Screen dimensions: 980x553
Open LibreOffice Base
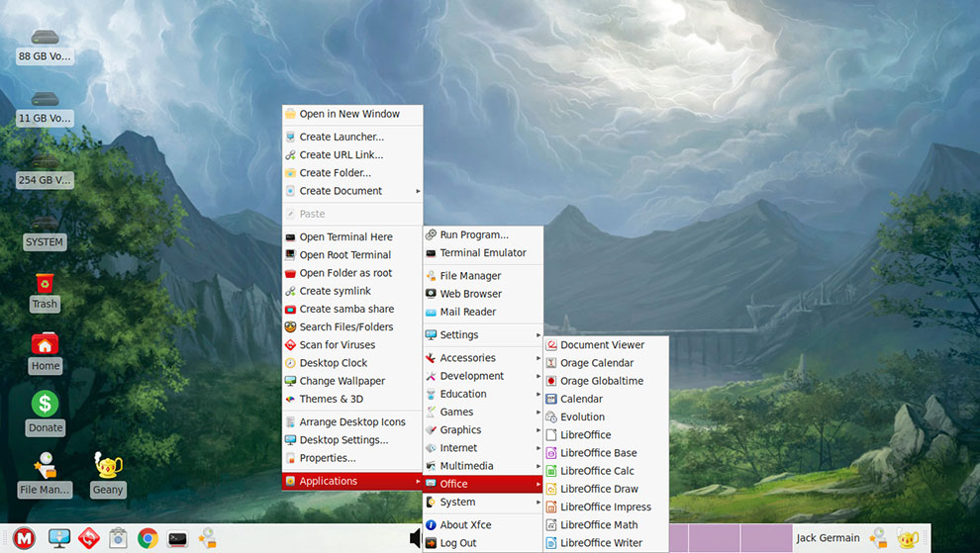point(606,452)
